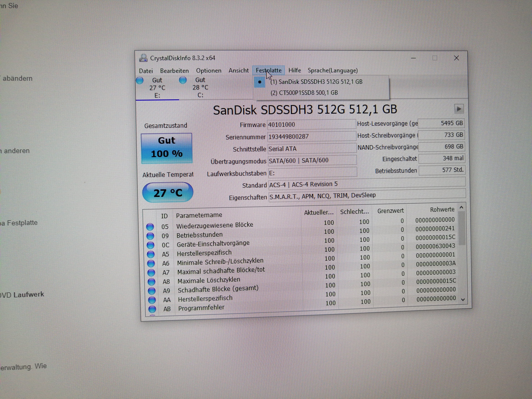This screenshot has width=532, height=399.
Task: Choose CT500P1SSD8 500,1 GB from the menu
Action: [304, 93]
